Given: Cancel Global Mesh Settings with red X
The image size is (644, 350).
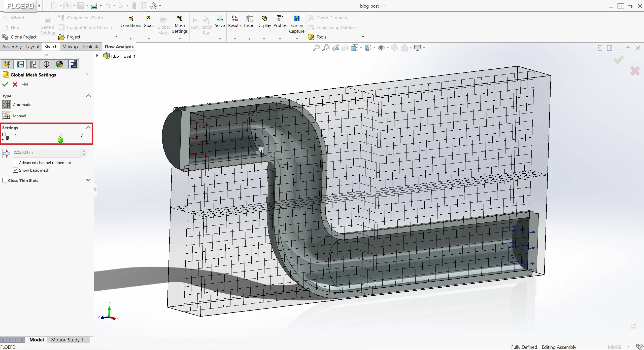Looking at the screenshot, I should [15, 84].
